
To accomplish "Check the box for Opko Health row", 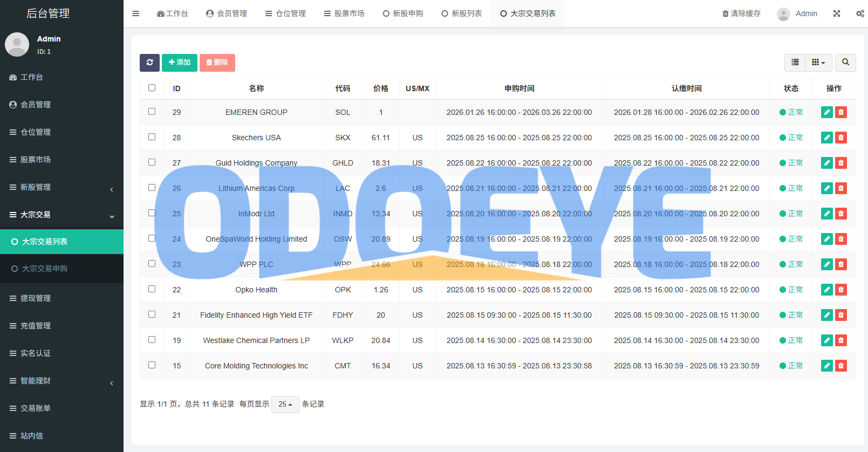I will pyautogui.click(x=152, y=289).
